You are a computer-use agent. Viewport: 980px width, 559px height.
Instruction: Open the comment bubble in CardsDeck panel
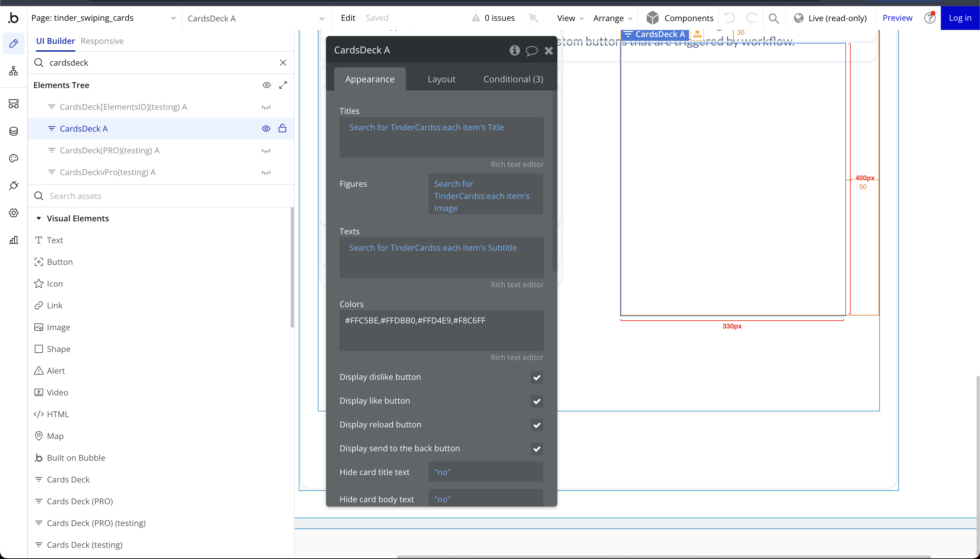click(531, 51)
